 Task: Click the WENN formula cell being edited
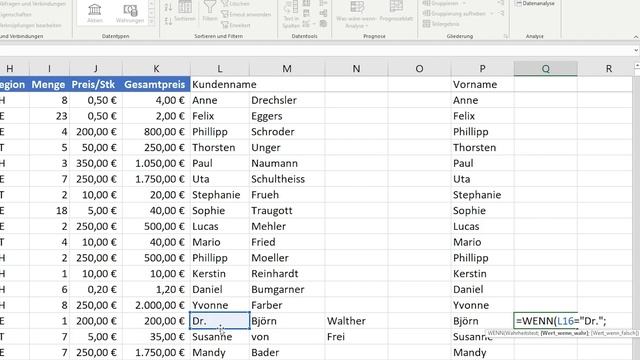pos(546,321)
